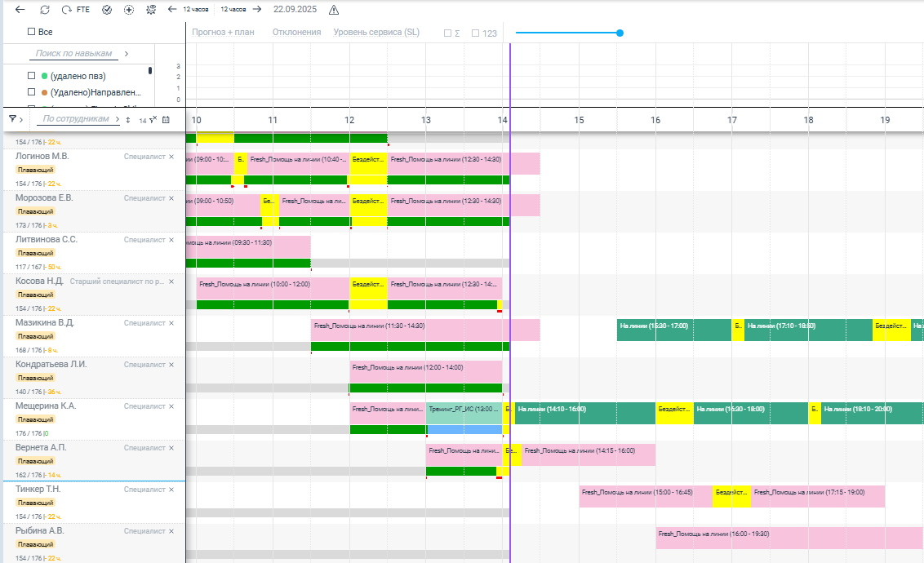This screenshot has width=924, height=563.
Task: Click the refresh sync icon
Action: click(x=45, y=10)
